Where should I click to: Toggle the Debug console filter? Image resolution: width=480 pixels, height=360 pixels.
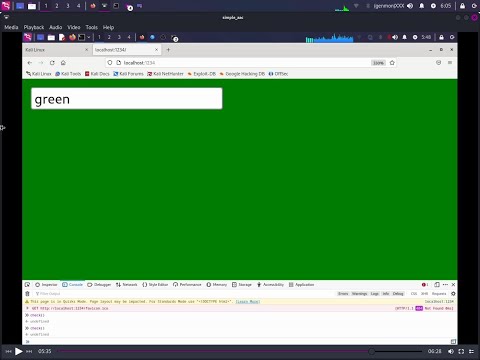[x=398, y=294]
